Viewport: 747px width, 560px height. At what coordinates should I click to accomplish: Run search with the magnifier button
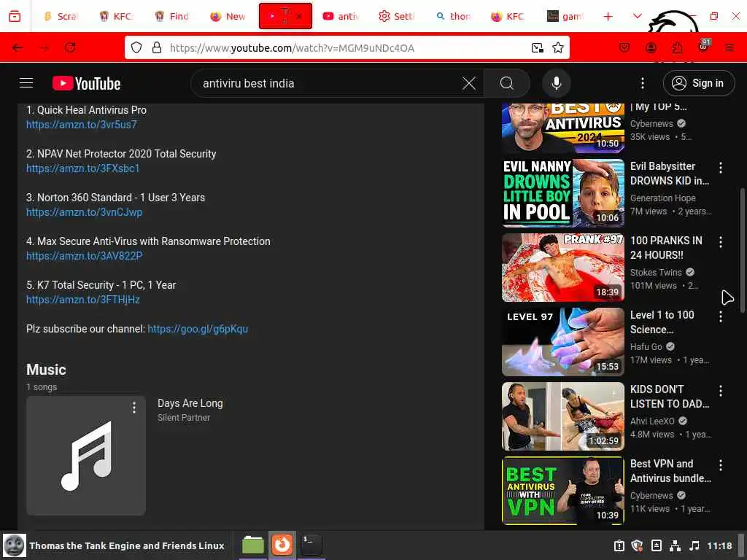tap(507, 83)
